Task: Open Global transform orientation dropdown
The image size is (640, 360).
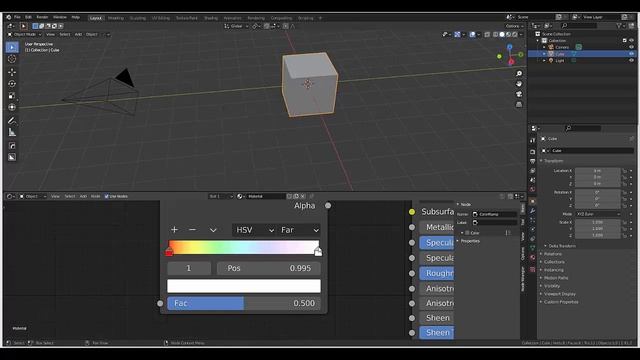Action: (236, 26)
